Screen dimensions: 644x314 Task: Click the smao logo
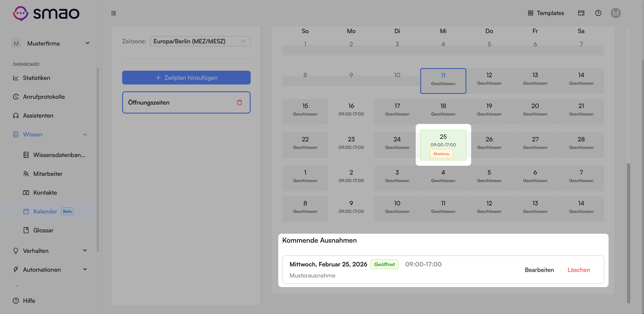click(46, 13)
